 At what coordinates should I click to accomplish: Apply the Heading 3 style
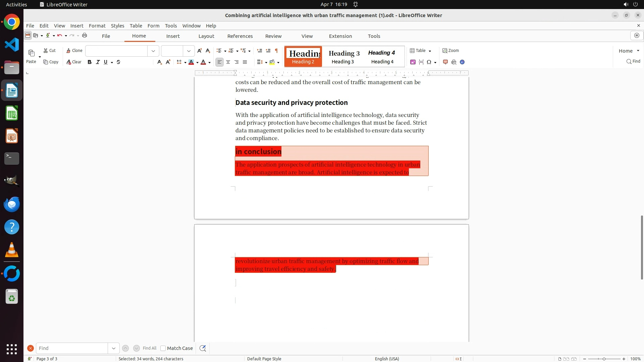pos(344,56)
